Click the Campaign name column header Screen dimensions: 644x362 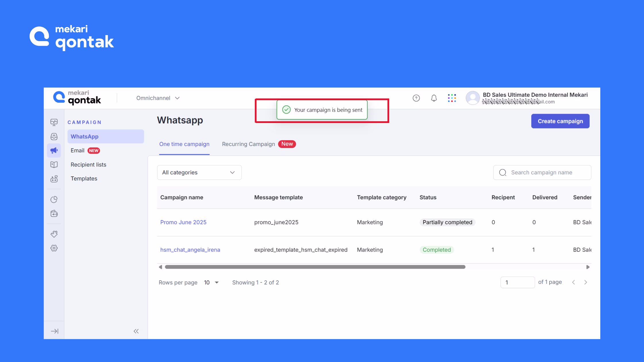pyautogui.click(x=182, y=197)
